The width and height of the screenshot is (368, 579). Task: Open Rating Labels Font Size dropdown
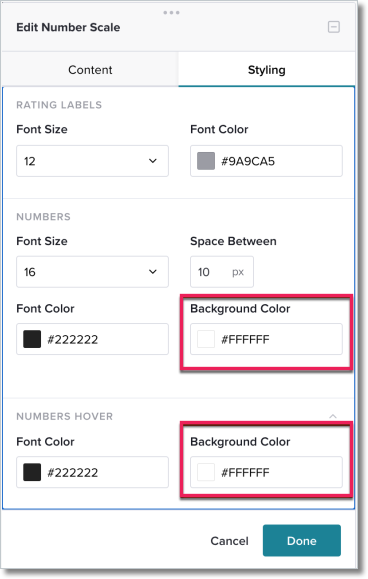[x=92, y=161]
